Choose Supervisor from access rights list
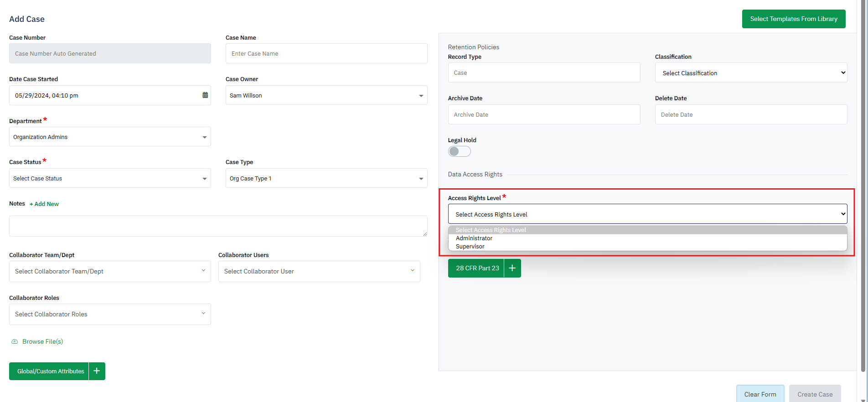This screenshot has width=868, height=402. (x=647, y=247)
